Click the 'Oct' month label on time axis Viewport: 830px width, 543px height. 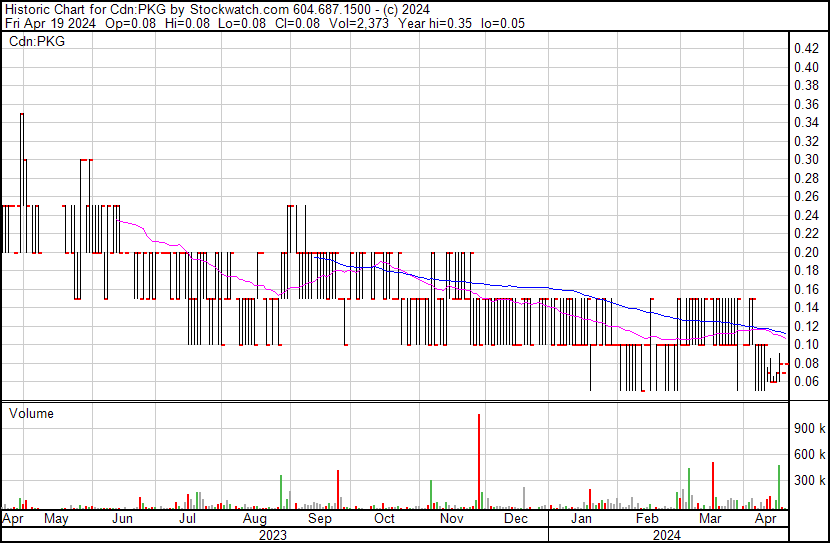coord(384,519)
